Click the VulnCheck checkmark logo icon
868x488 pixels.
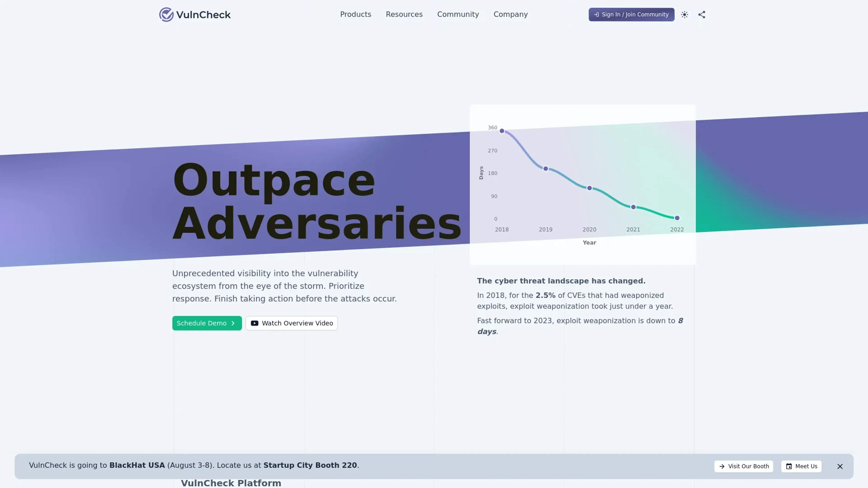click(166, 14)
